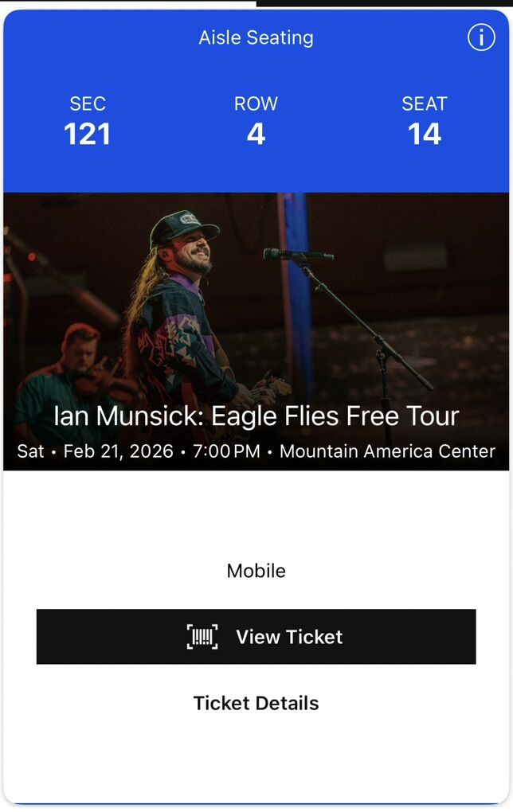
Task: Click the barcode icon beside View Ticket
Action: tap(202, 637)
